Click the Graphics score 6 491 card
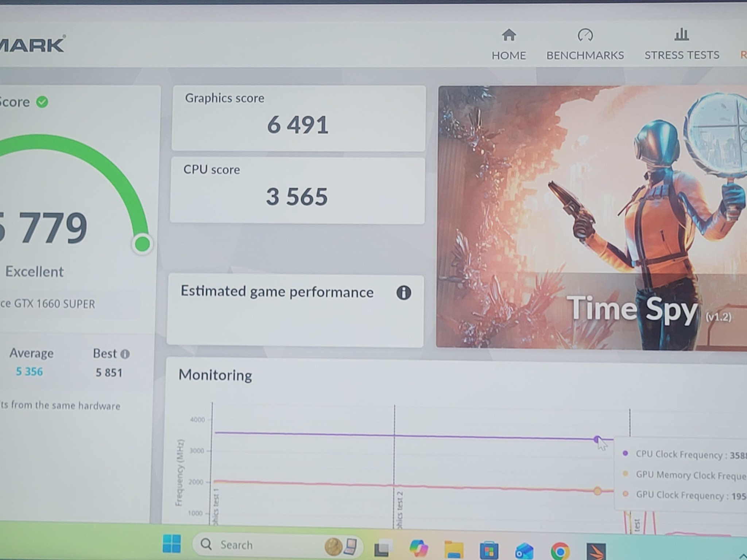The image size is (747, 560). [x=298, y=118]
